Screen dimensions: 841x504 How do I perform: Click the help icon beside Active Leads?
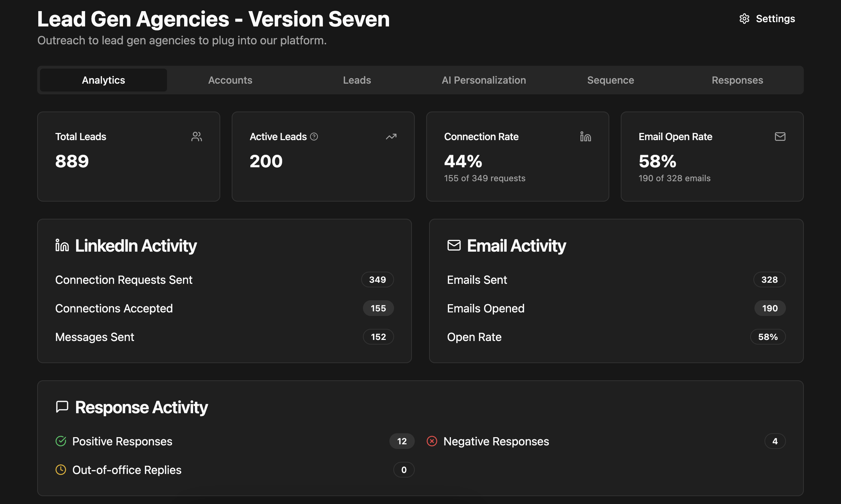point(314,137)
